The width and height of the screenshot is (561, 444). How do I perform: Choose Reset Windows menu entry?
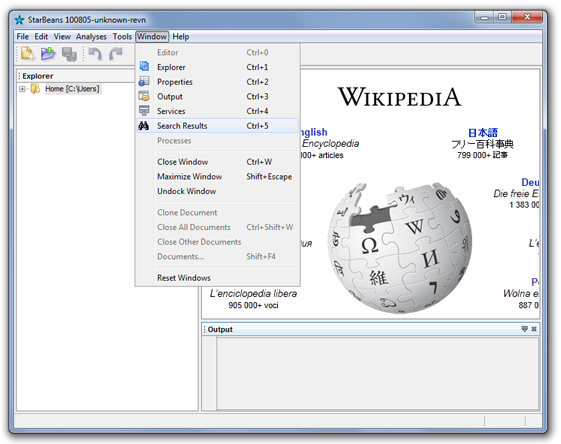coord(218,278)
